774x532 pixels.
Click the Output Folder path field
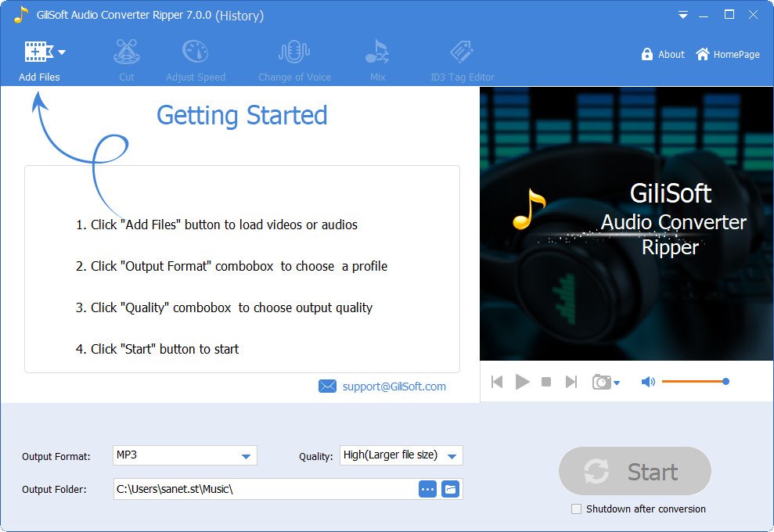point(265,490)
